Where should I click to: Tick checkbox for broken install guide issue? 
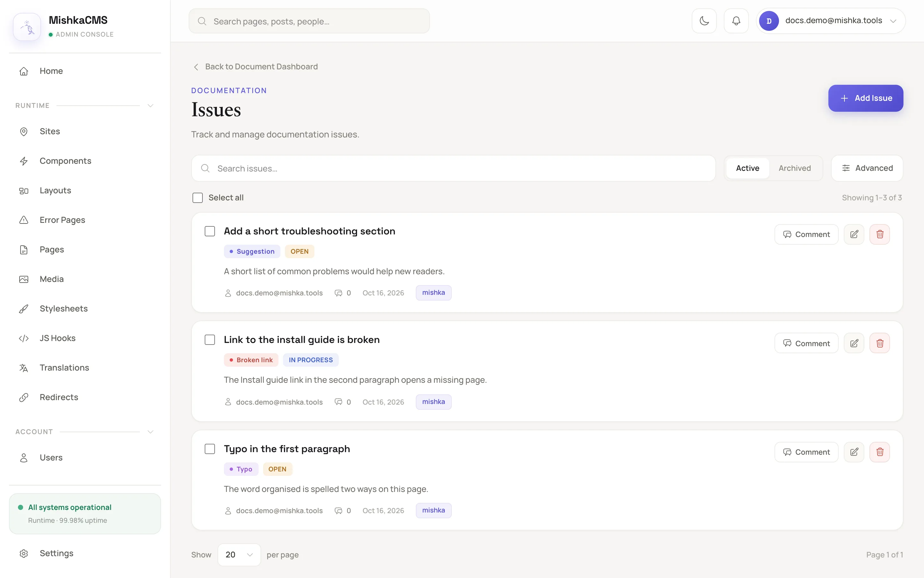[210, 340]
